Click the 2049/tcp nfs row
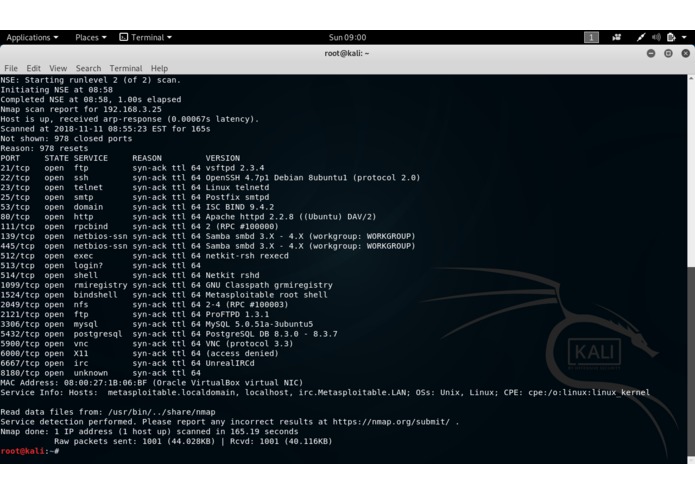This screenshot has height=494, width=695. click(x=144, y=304)
